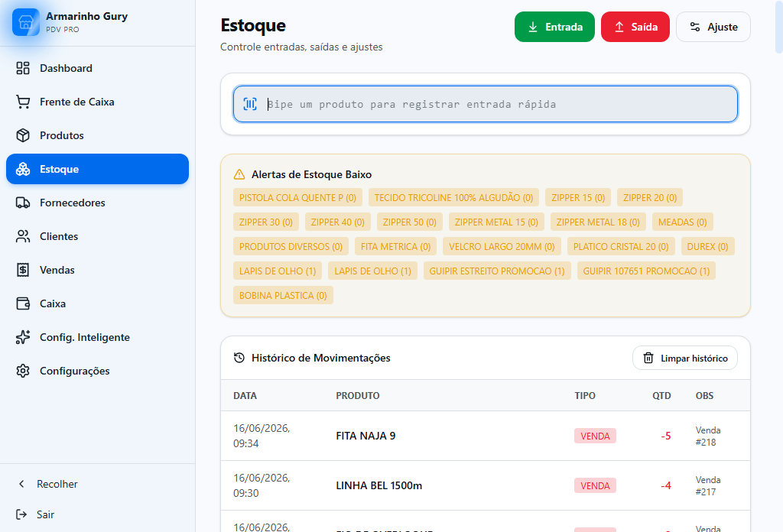Click the Armarinho Gury store logo icon
Image resolution: width=783 pixels, height=532 pixels.
pos(26,22)
